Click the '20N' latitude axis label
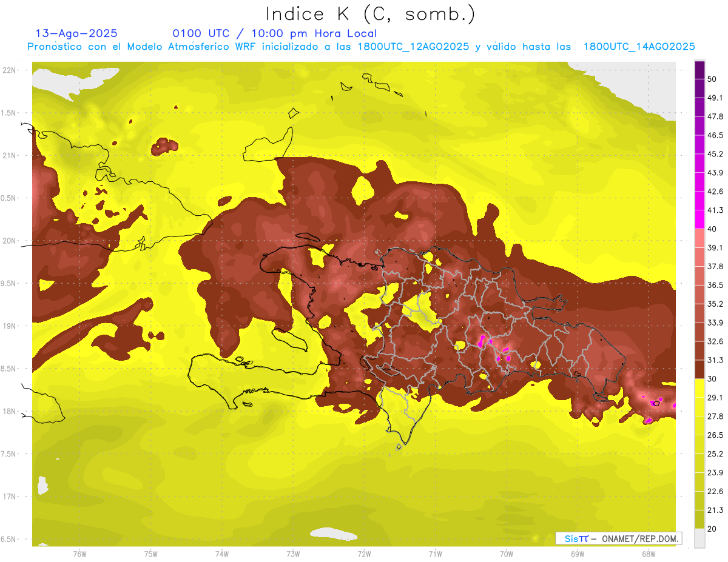Image resolution: width=728 pixels, height=562 pixels. coord(9,241)
